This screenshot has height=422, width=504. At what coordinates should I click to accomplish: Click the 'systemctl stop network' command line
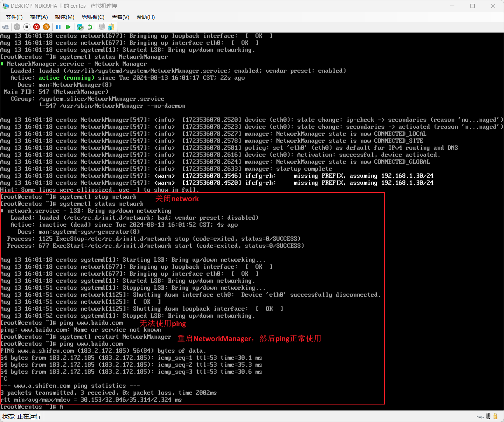(69, 197)
